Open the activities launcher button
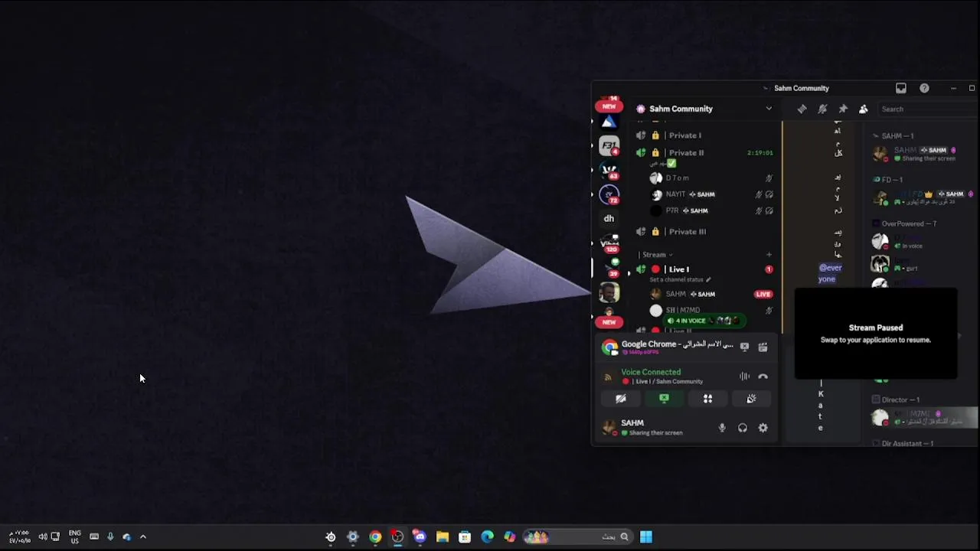This screenshot has height=551, width=980. click(707, 399)
